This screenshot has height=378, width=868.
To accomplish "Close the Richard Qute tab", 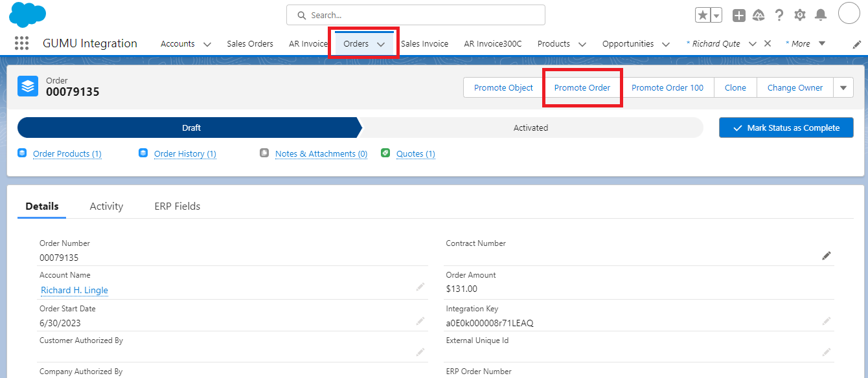I will point(768,43).
